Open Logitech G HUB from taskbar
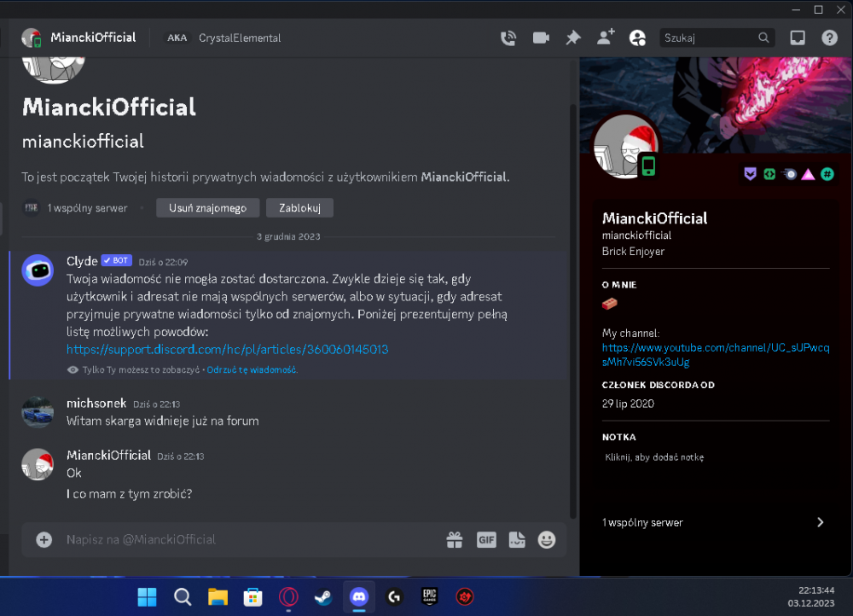The image size is (853, 616). tap(394, 597)
